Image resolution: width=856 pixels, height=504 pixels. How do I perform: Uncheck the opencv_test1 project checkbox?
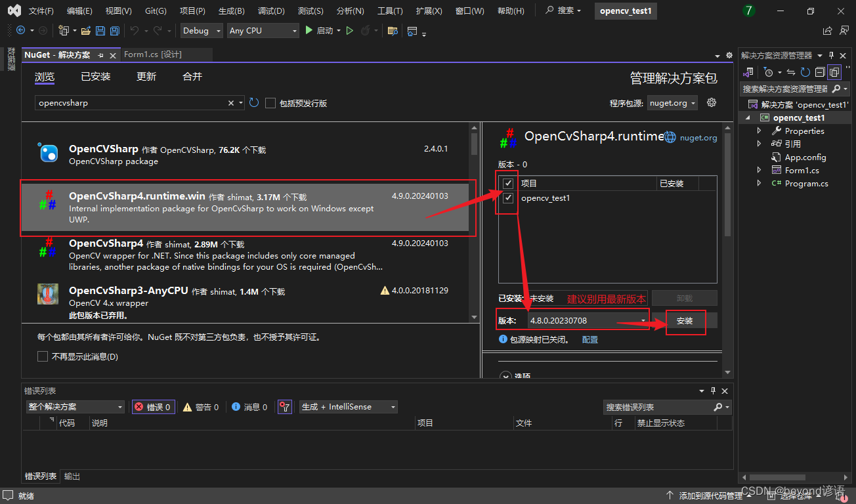pyautogui.click(x=507, y=198)
